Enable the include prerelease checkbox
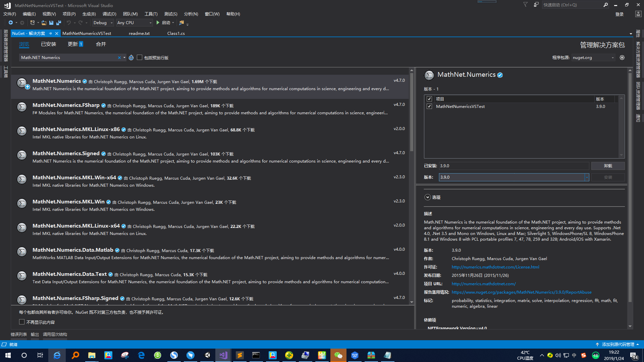Screen dimensions: 644x362 [140, 58]
